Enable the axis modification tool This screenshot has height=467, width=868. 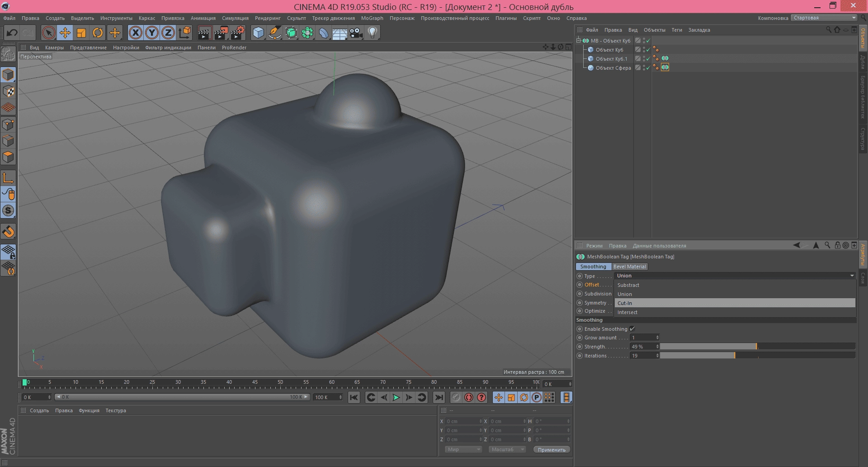point(8,177)
